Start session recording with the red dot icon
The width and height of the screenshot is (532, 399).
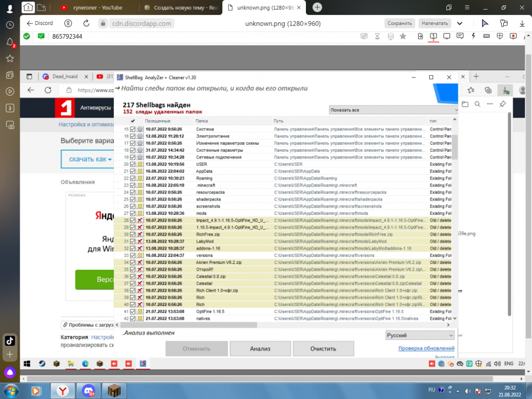(513, 36)
